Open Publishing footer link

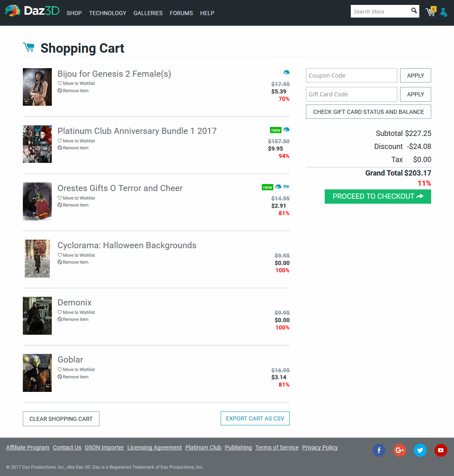(x=238, y=447)
